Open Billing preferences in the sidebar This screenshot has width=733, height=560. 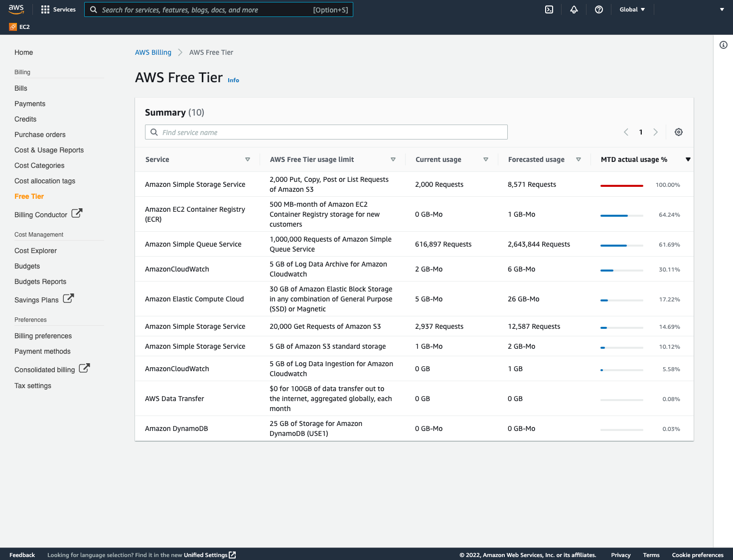point(43,336)
